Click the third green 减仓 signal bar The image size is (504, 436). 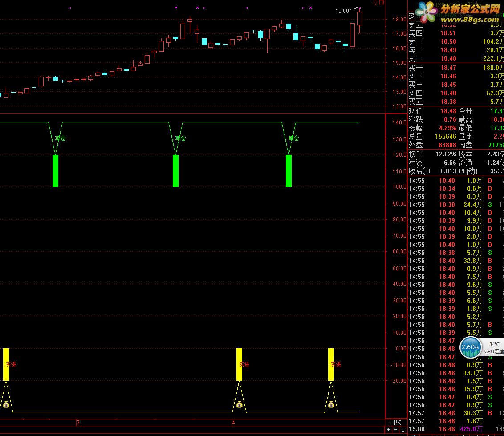[x=289, y=171]
